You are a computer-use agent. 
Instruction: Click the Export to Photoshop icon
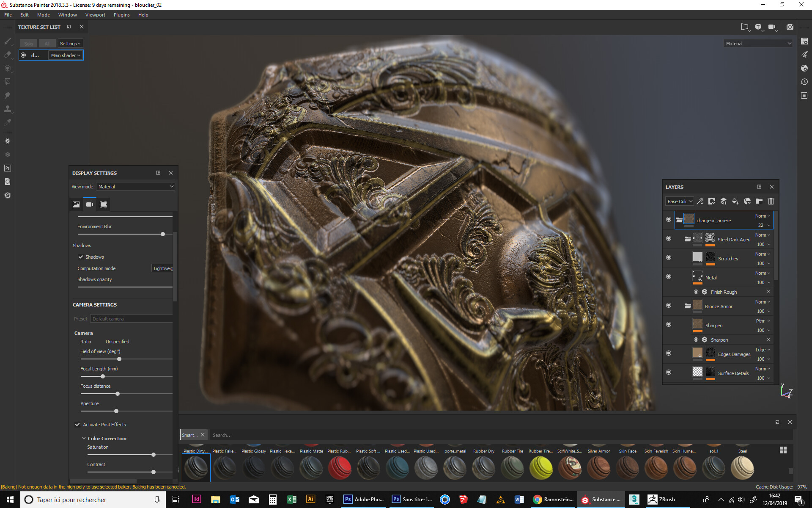click(x=8, y=168)
